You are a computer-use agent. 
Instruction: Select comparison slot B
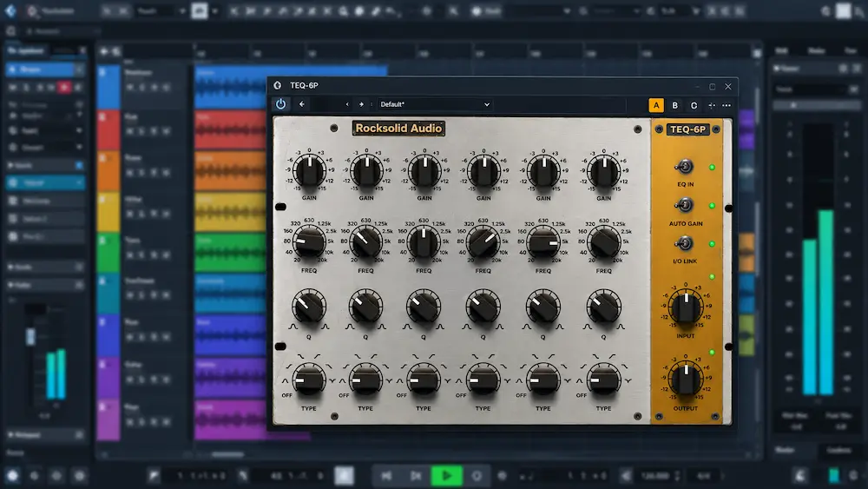coord(674,105)
